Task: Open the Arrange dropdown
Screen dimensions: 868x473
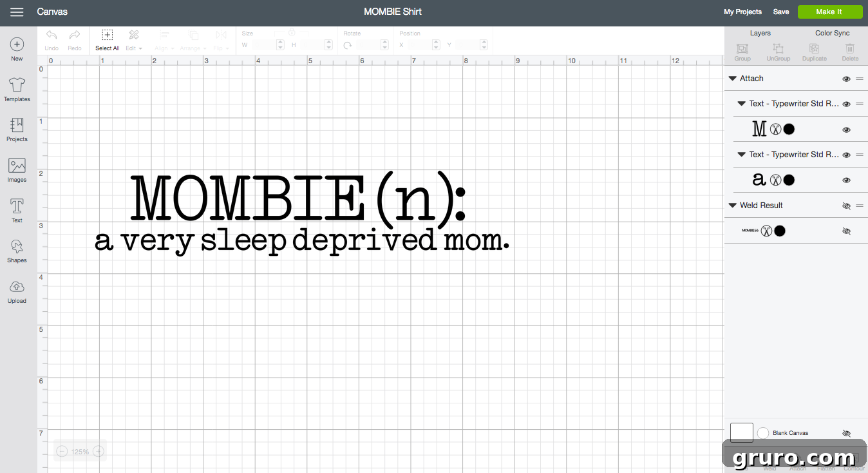Action: 193,39
